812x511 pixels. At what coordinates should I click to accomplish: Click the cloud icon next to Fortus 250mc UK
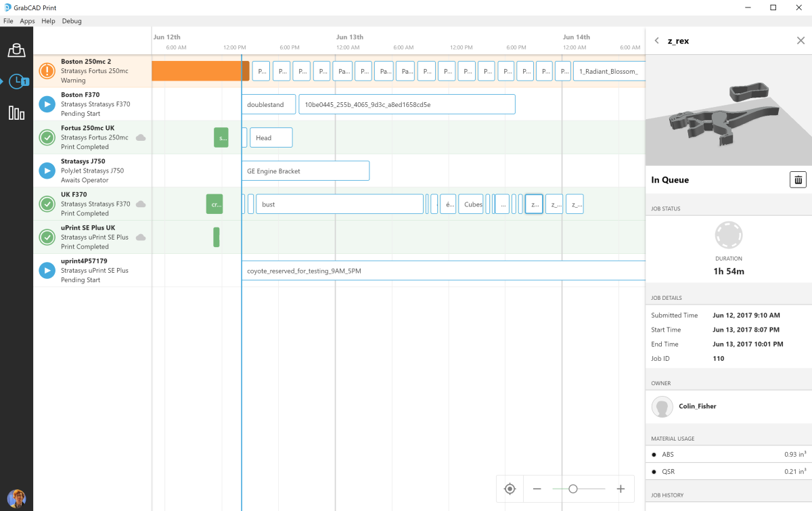[x=141, y=137]
